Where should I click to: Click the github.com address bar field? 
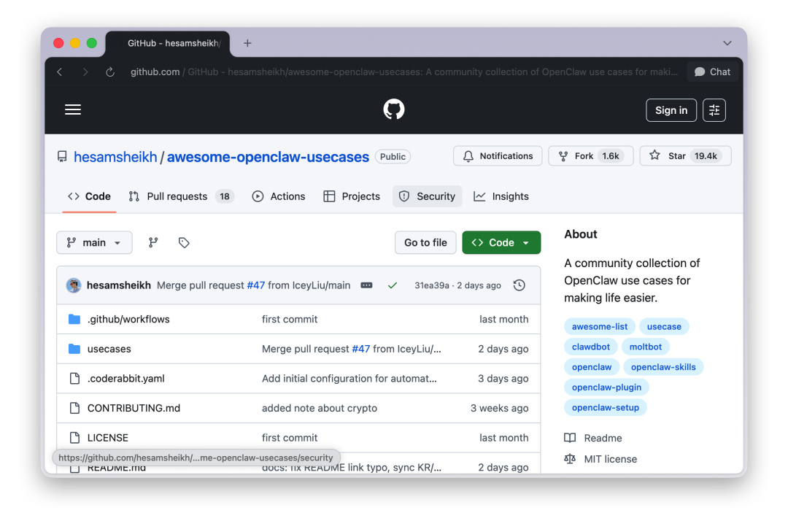(403, 72)
